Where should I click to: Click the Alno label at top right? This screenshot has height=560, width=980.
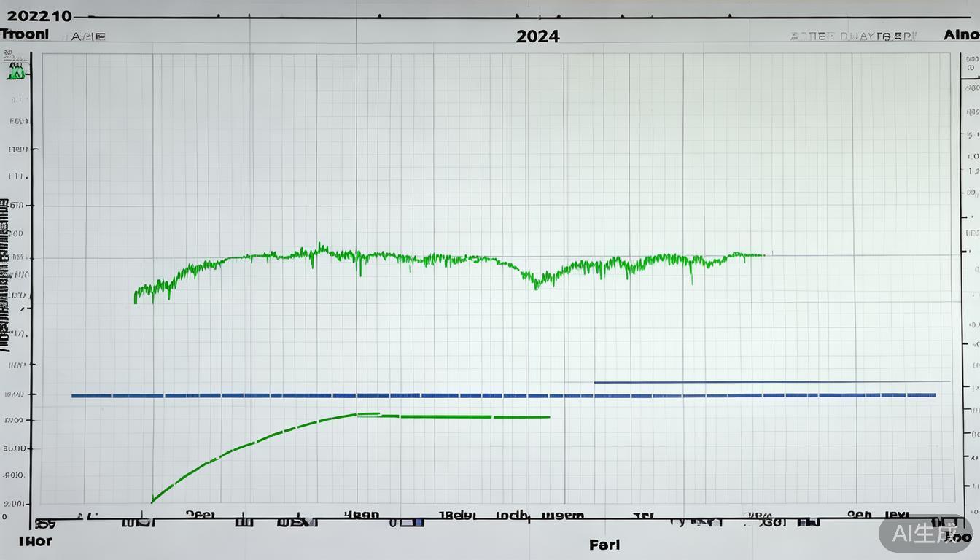click(960, 34)
